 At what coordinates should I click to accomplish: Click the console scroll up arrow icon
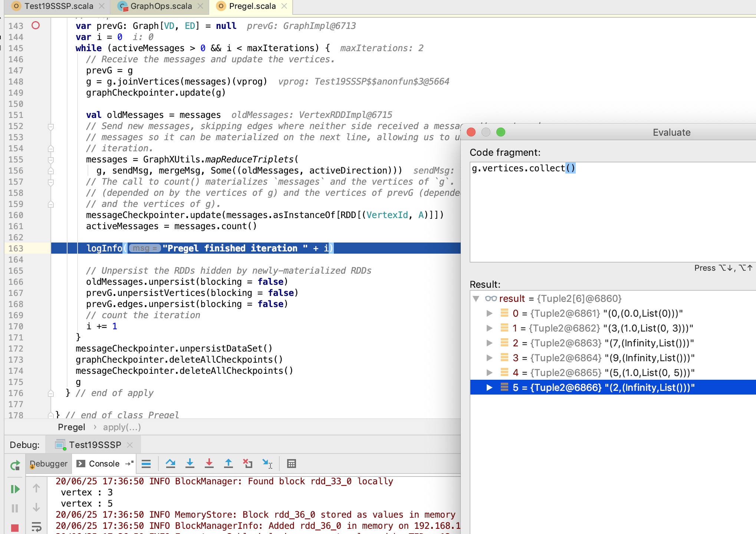tap(36, 488)
